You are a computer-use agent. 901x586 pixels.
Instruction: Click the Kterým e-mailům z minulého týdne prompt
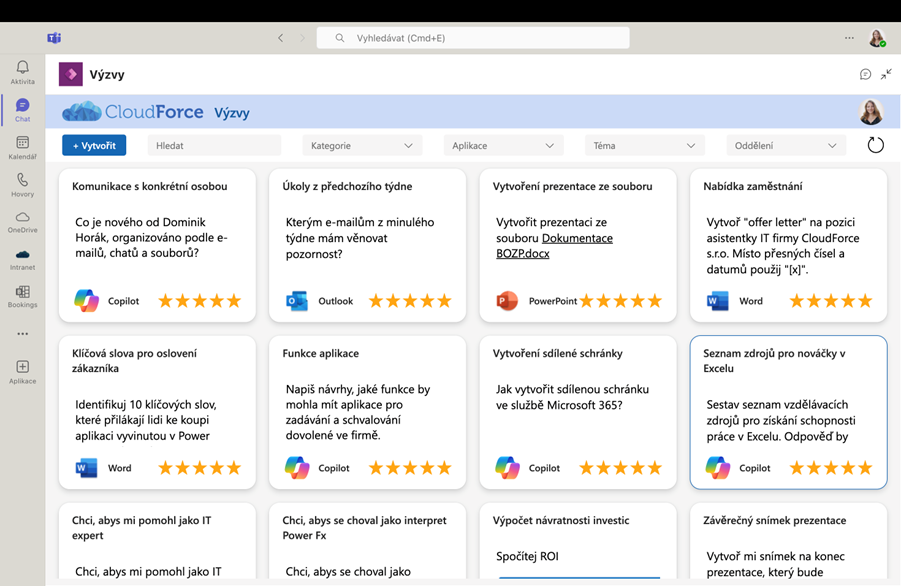tap(360, 238)
